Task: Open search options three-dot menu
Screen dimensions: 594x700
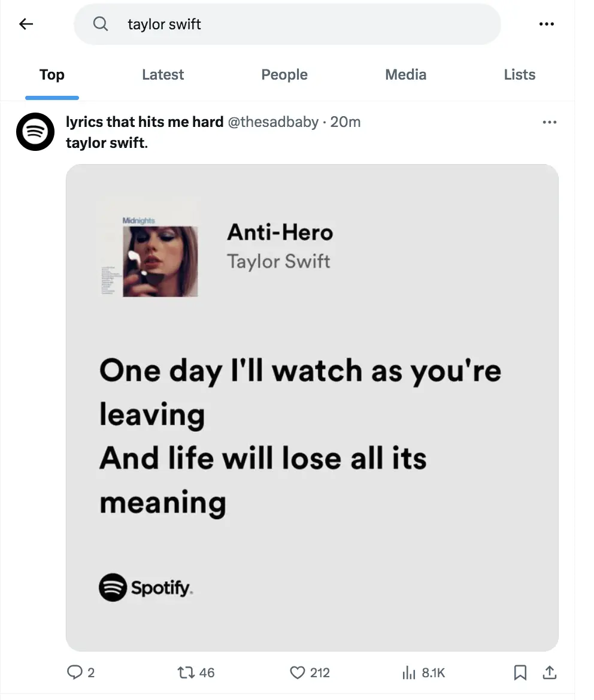Action: [x=546, y=24]
